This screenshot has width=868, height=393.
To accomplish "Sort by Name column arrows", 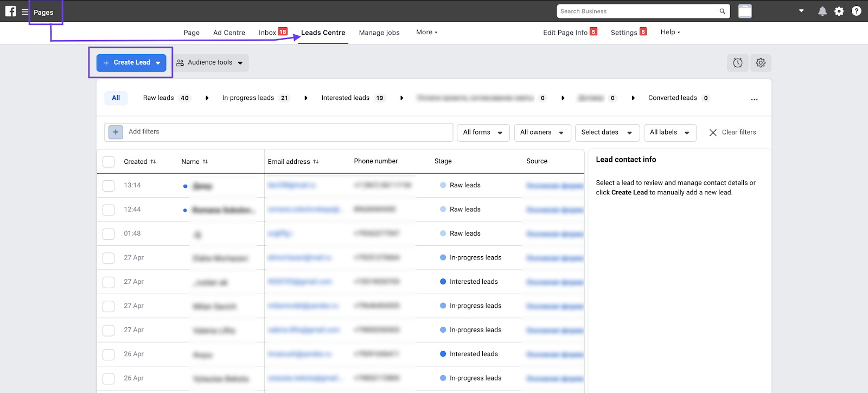I will point(205,162).
